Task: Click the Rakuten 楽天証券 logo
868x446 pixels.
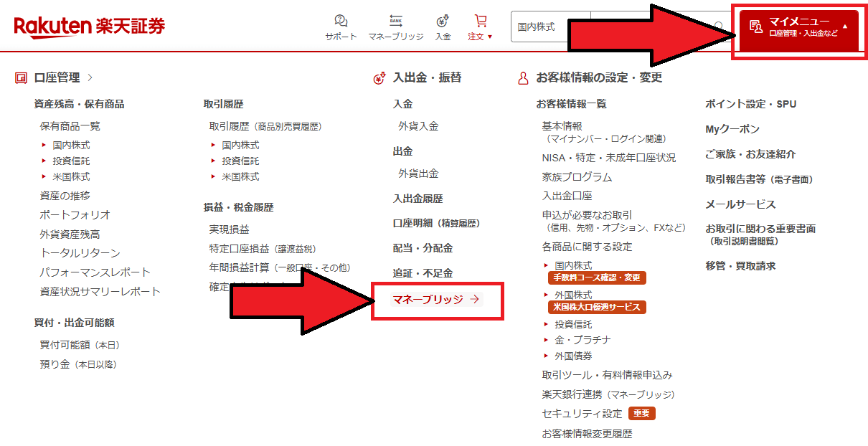Action: (90, 27)
